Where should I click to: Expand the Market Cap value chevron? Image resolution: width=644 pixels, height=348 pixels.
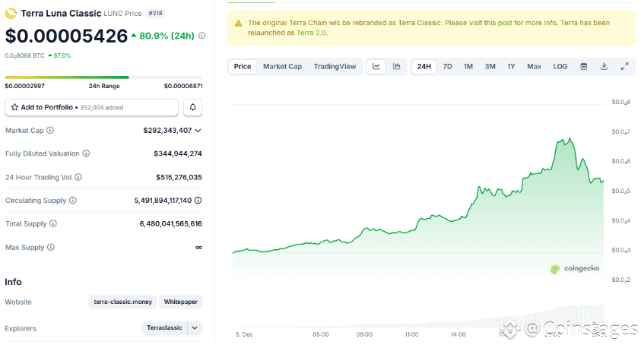pos(198,131)
